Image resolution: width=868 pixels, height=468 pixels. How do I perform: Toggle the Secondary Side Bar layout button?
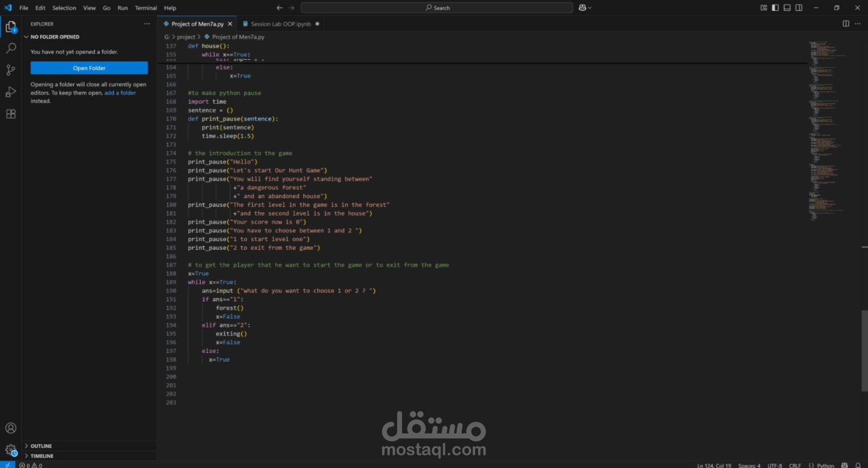(799, 8)
